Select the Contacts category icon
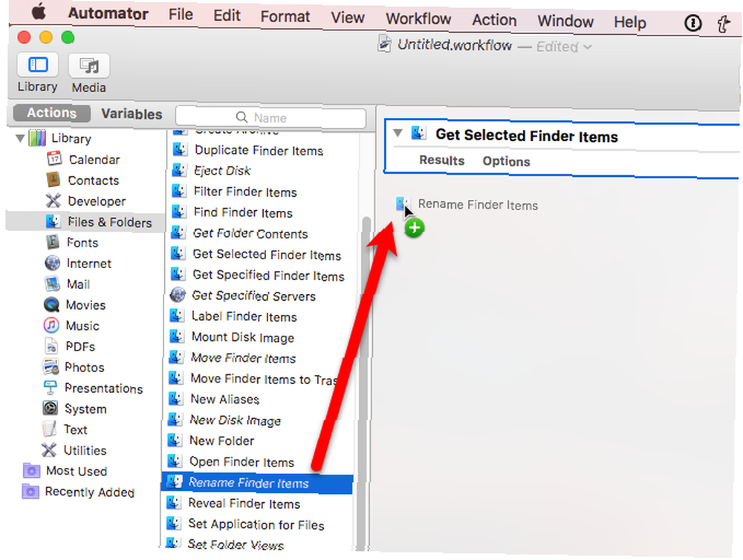Viewport: 743px width, 560px height. tap(53, 180)
